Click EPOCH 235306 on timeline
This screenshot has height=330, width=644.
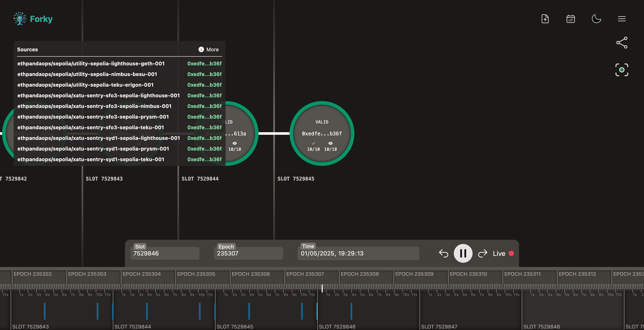pyautogui.click(x=250, y=274)
